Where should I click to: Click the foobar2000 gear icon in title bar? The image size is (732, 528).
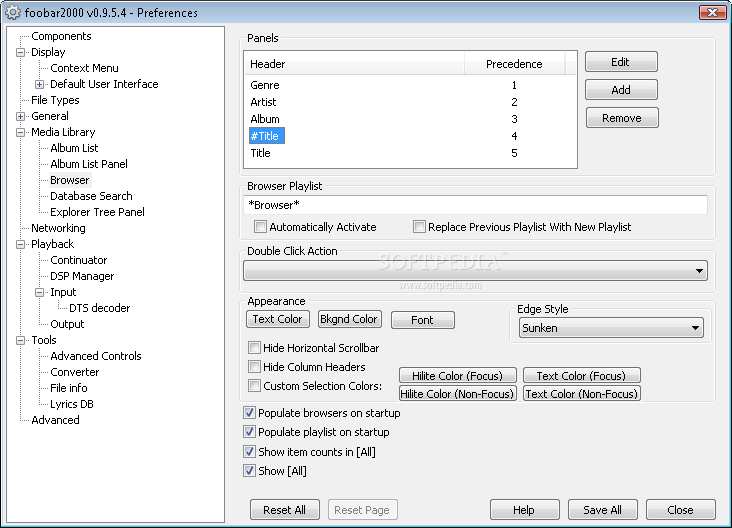[x=13, y=13]
